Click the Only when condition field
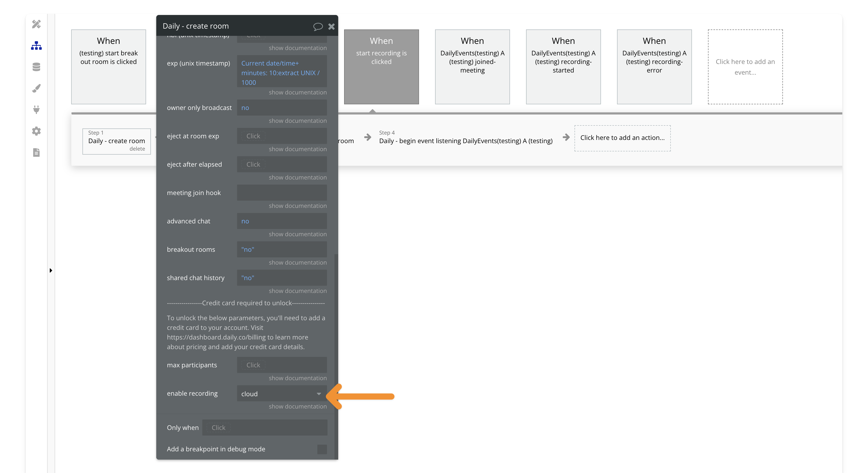This screenshot has width=868, height=473. click(x=265, y=428)
